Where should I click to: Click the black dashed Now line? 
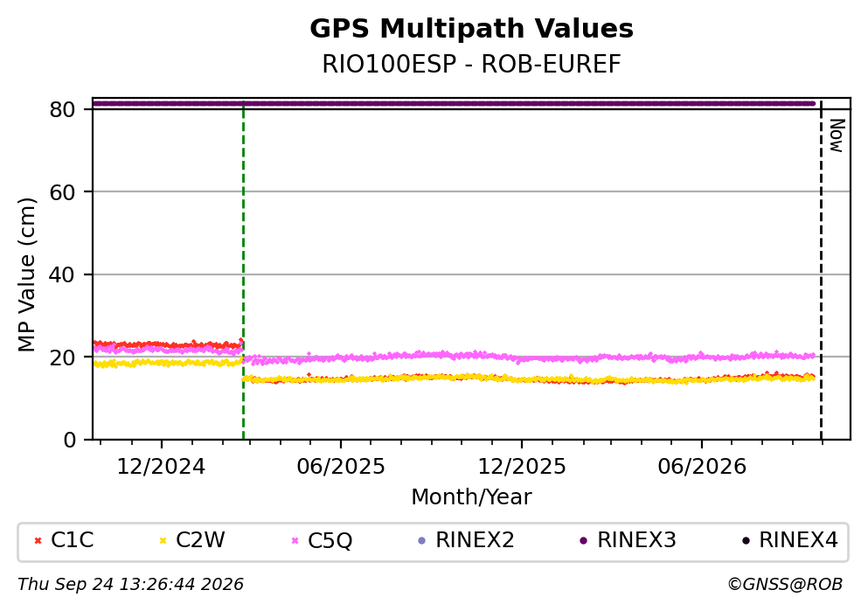point(821,271)
